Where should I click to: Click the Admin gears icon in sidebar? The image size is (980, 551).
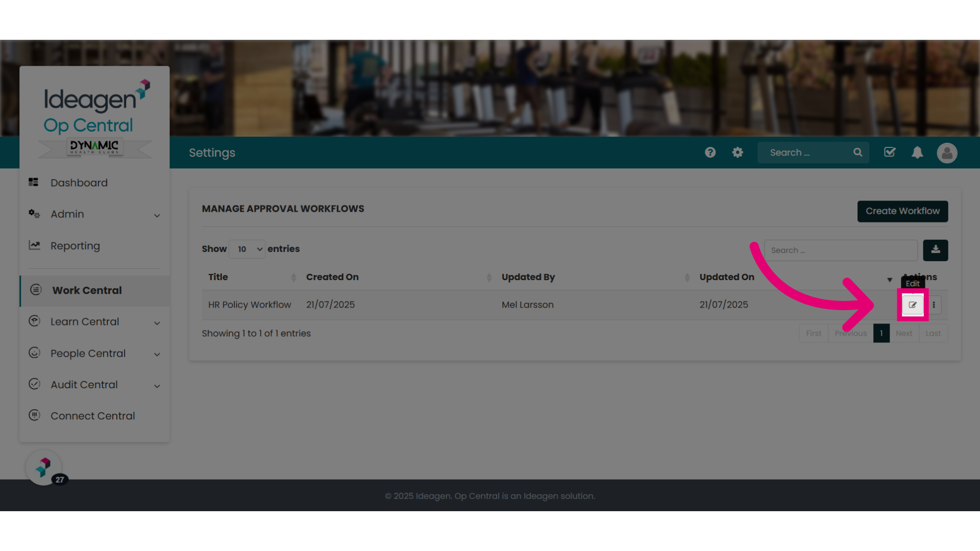click(34, 214)
